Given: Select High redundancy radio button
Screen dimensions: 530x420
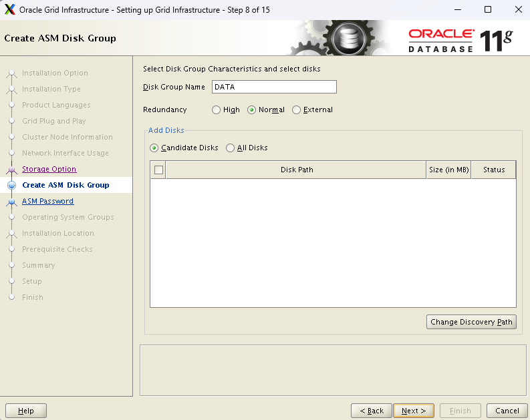Looking at the screenshot, I should 216,110.
